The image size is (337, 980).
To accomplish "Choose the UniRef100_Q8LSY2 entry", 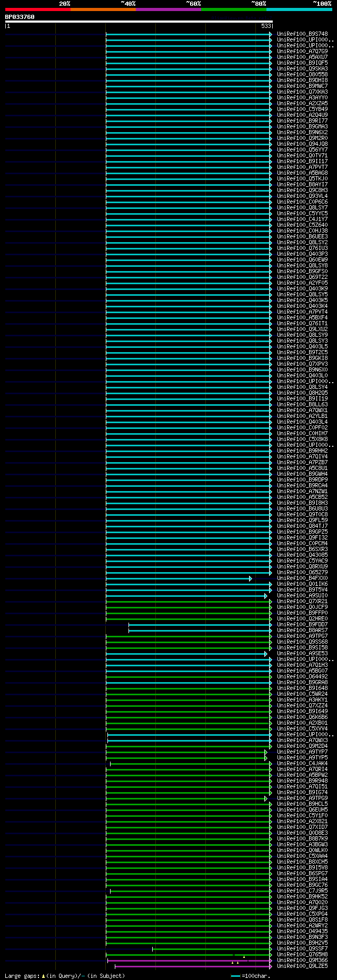I will 302,243.
